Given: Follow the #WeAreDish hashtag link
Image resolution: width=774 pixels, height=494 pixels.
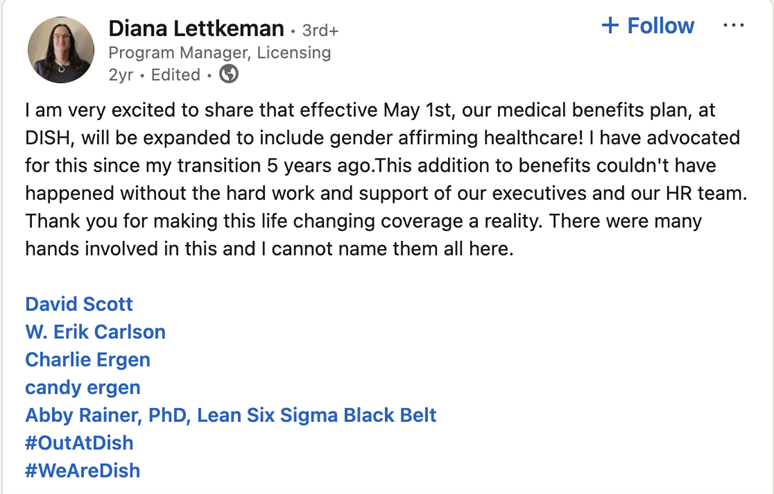Looking at the screenshot, I should [x=82, y=470].
